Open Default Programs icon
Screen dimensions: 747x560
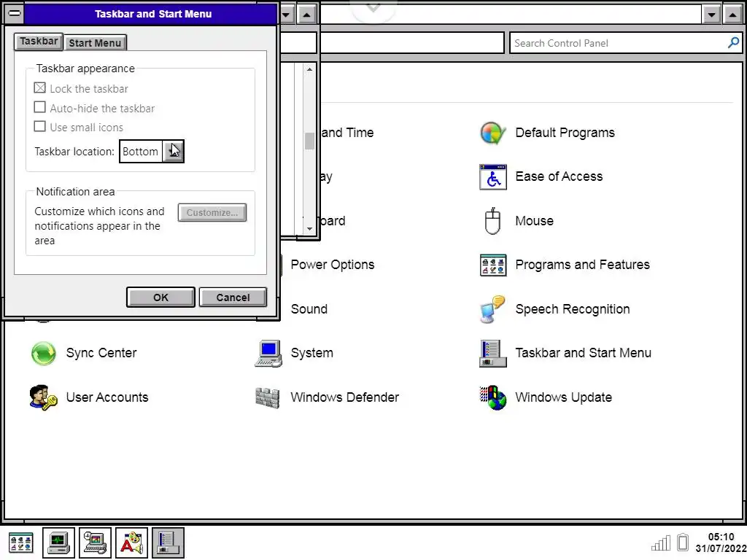[x=492, y=133]
